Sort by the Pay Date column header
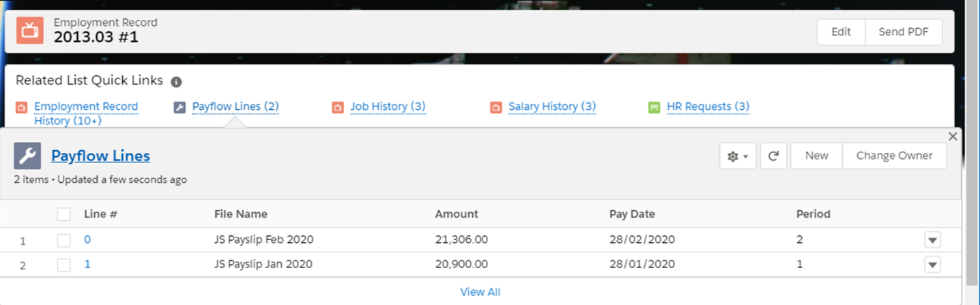 631,214
